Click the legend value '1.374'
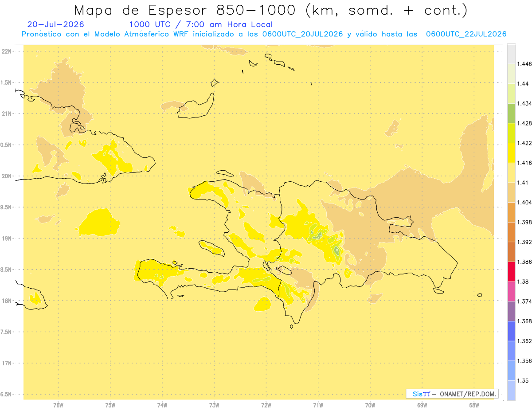This screenshot has width=532, height=411. coord(524,301)
